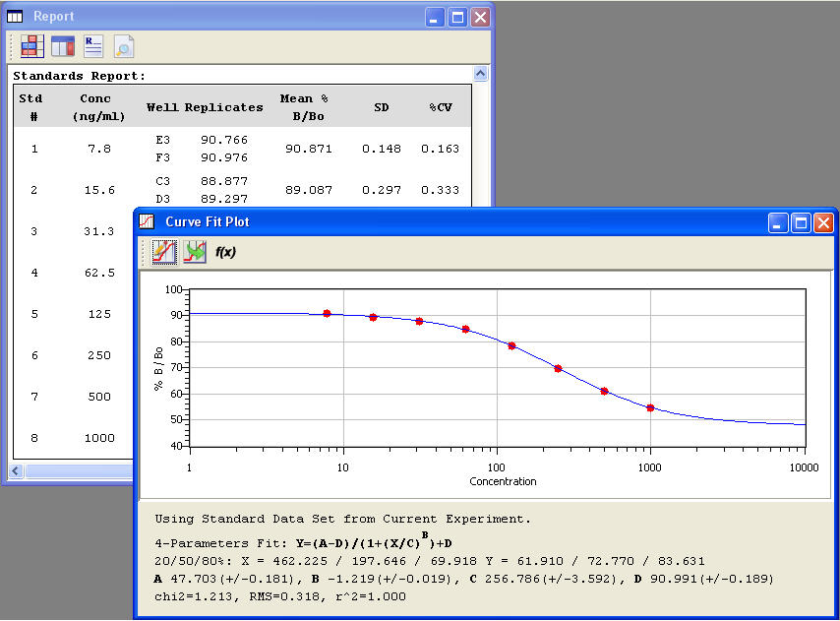Click the "4-Parameters Fit" equation line
This screenshot has width=840, height=621.
coord(303,541)
